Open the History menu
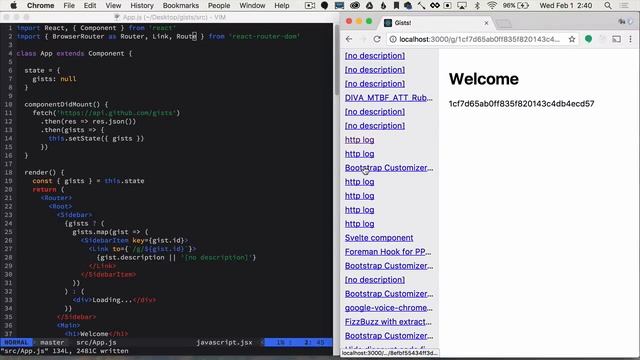This screenshot has height=360, width=640. 142,5
